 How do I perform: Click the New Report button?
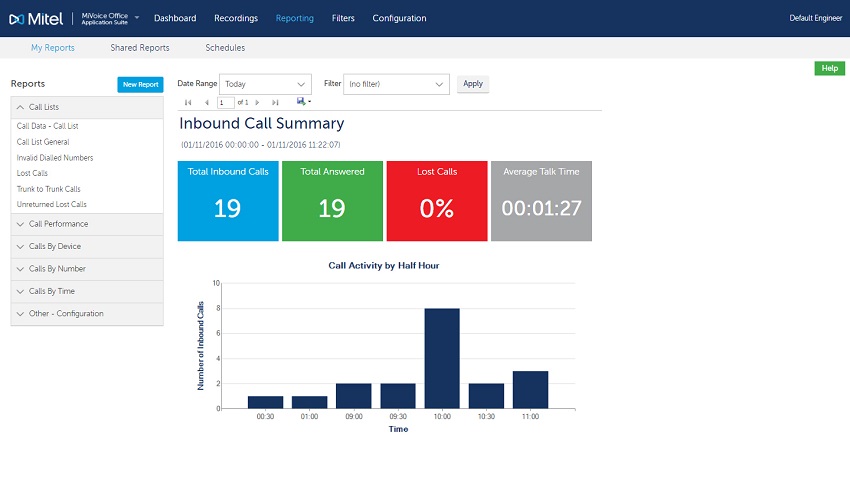[140, 85]
